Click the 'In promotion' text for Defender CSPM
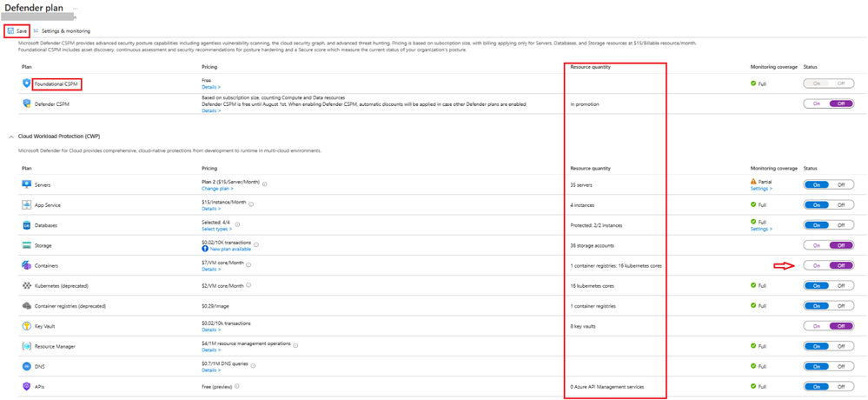 point(584,103)
